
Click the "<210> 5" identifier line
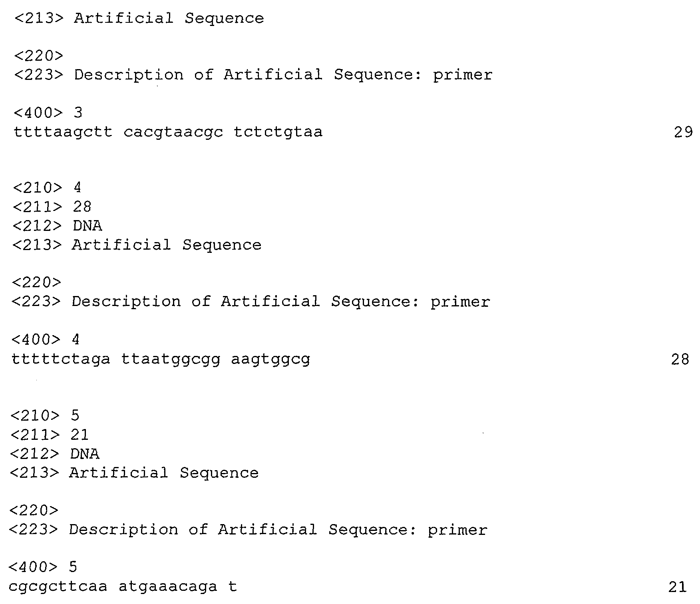click(45, 415)
